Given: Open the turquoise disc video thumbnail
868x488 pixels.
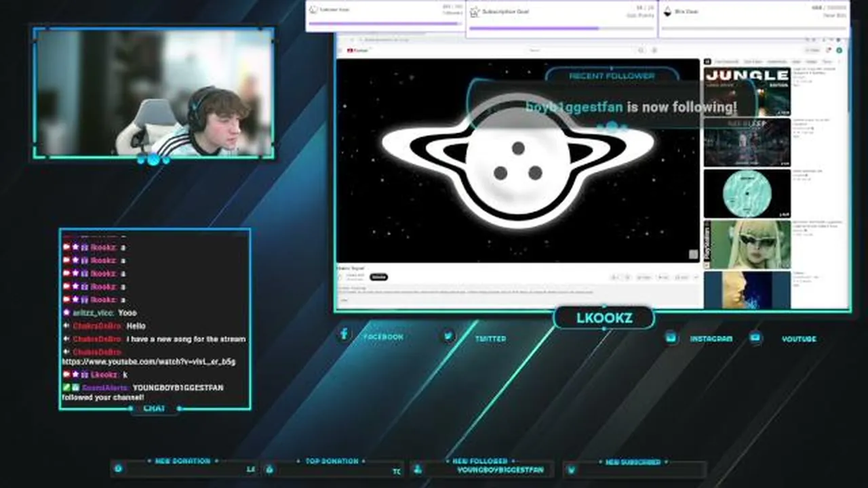Looking at the screenshot, I should (747, 193).
